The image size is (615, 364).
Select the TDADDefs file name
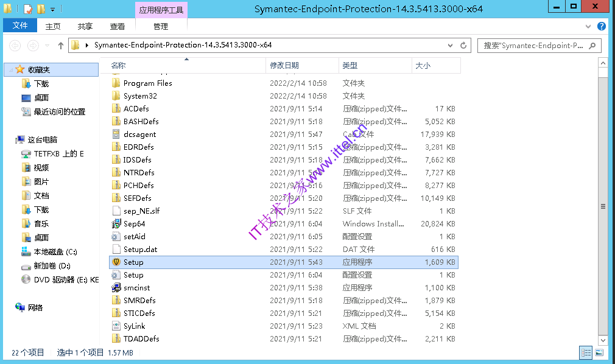pos(141,338)
